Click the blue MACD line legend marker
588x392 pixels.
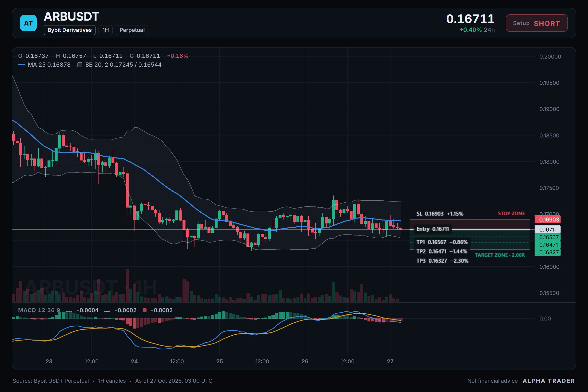[69, 311]
